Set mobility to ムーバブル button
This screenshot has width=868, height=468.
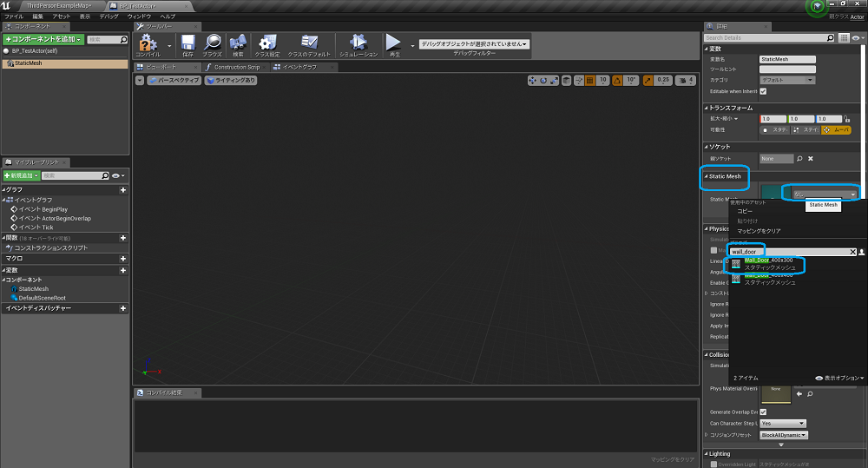[x=836, y=130]
